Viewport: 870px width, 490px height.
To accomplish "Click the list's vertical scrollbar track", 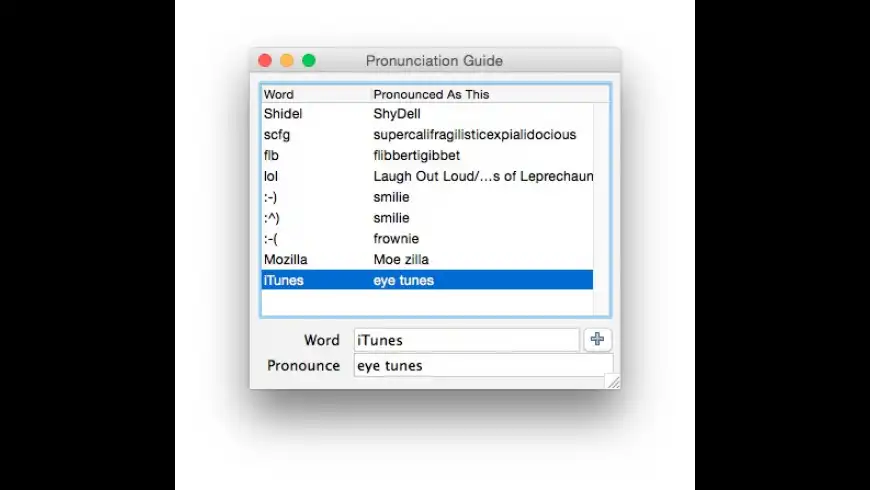I will coord(601,209).
